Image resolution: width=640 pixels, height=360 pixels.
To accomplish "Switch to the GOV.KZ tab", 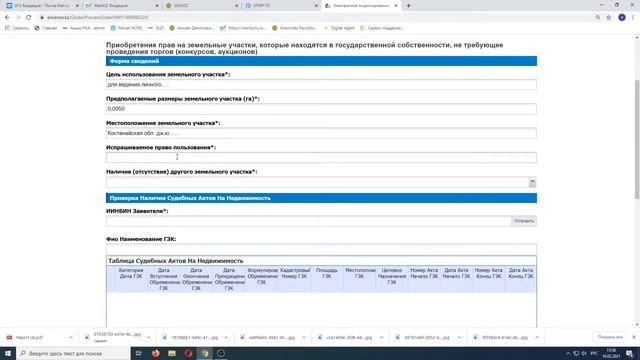I will 201,6.
